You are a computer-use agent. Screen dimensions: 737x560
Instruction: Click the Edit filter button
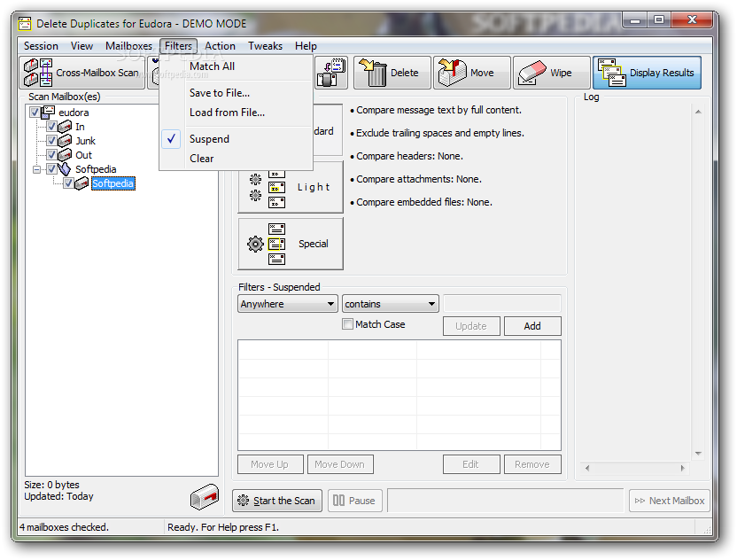point(471,464)
